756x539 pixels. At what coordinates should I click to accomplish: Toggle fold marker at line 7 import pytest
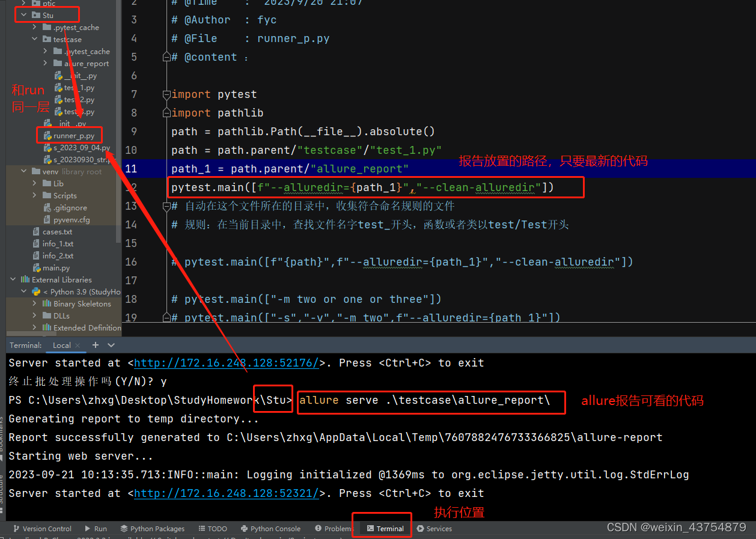[166, 94]
